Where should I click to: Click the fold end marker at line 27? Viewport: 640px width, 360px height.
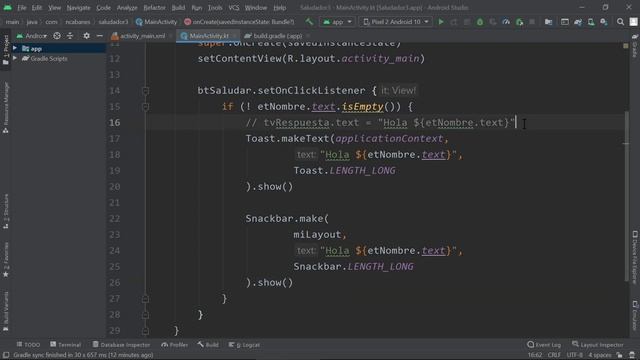coord(145,299)
